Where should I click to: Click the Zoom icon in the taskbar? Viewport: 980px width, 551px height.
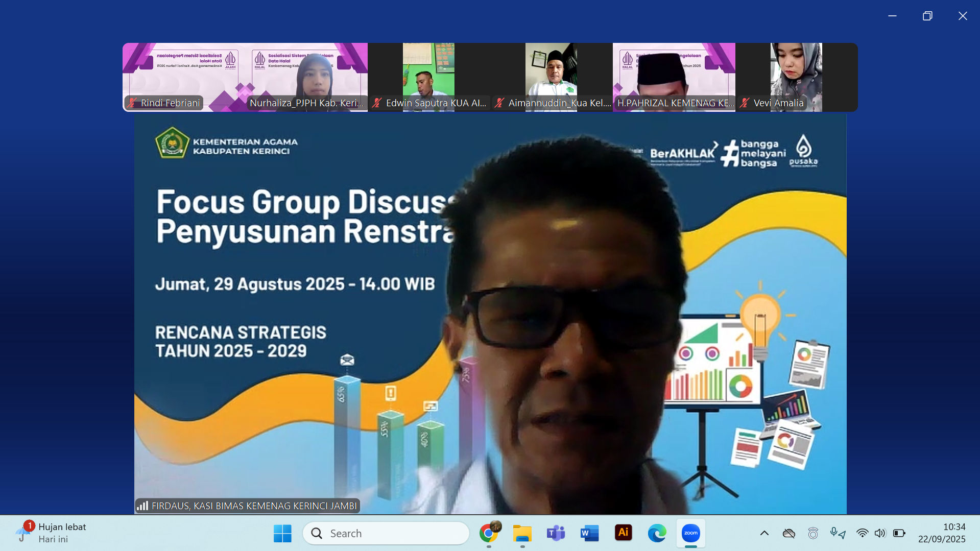tap(690, 533)
